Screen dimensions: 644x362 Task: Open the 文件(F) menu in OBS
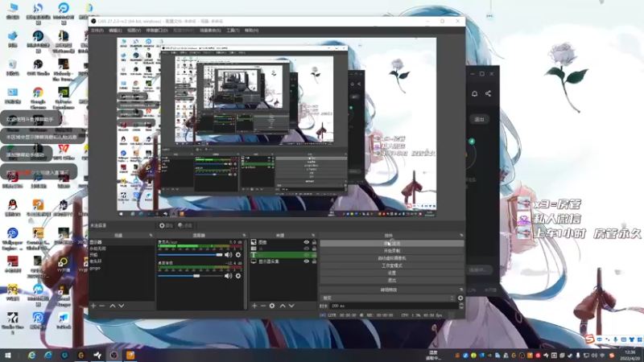click(97, 31)
